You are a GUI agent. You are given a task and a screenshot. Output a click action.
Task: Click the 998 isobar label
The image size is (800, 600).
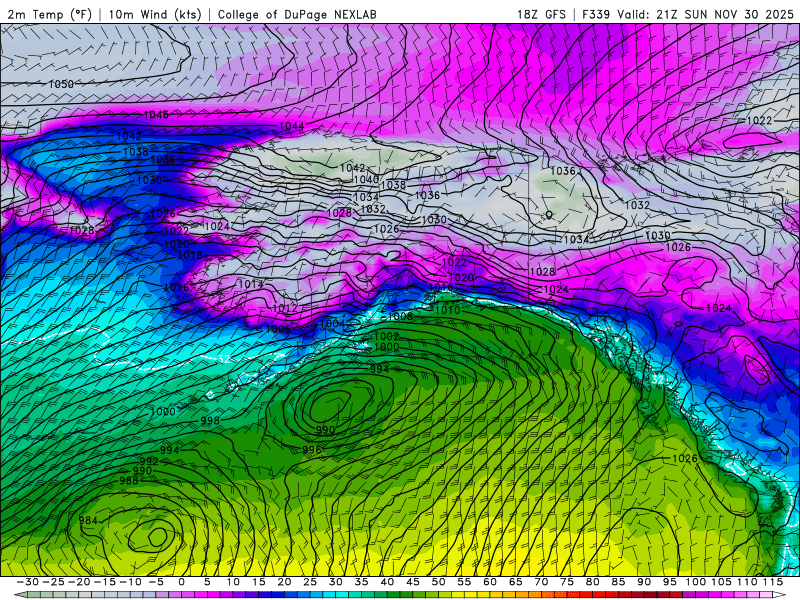(x=210, y=420)
